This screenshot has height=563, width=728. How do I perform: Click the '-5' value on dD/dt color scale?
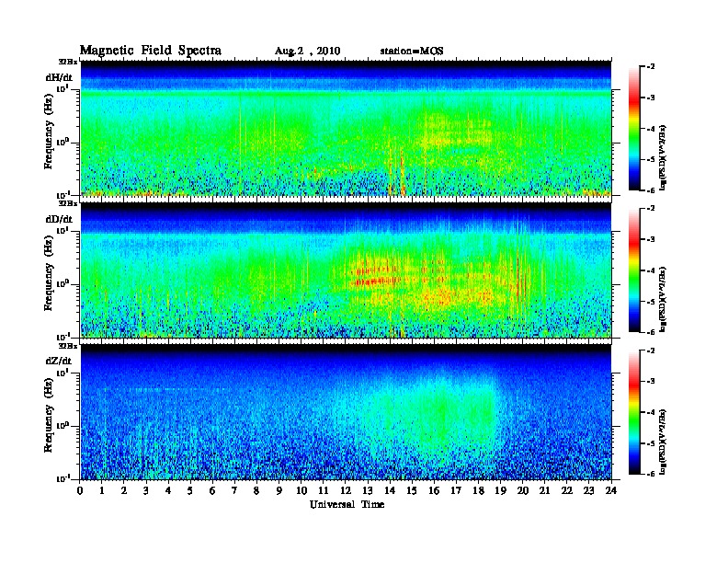tap(651, 302)
